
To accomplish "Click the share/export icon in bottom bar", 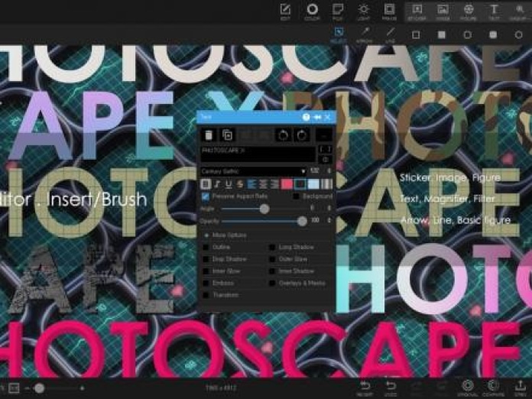I will click(x=520, y=388).
